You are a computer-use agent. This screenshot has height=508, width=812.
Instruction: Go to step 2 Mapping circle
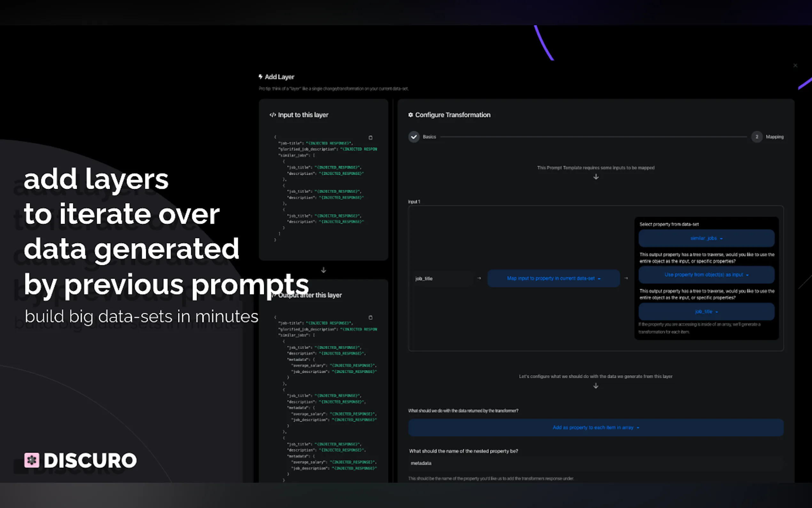(x=757, y=137)
